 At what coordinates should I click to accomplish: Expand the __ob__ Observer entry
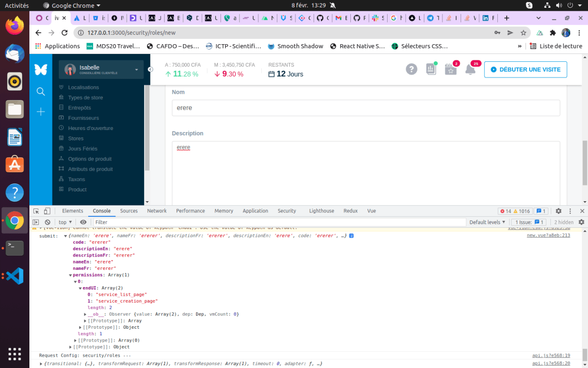click(85, 314)
